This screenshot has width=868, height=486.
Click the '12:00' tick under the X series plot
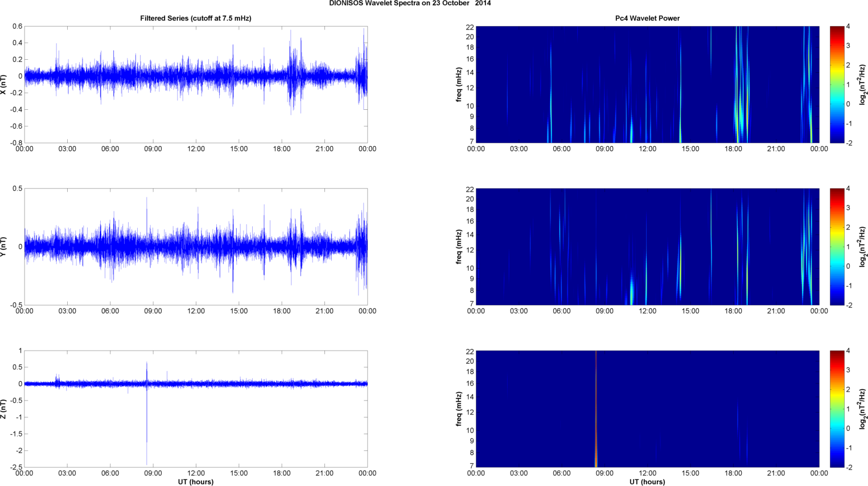click(196, 149)
